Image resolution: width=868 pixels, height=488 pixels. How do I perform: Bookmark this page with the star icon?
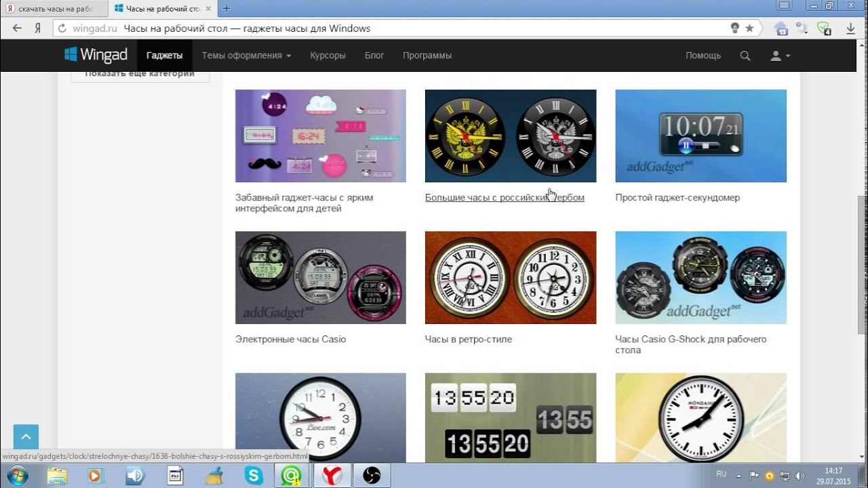749,28
